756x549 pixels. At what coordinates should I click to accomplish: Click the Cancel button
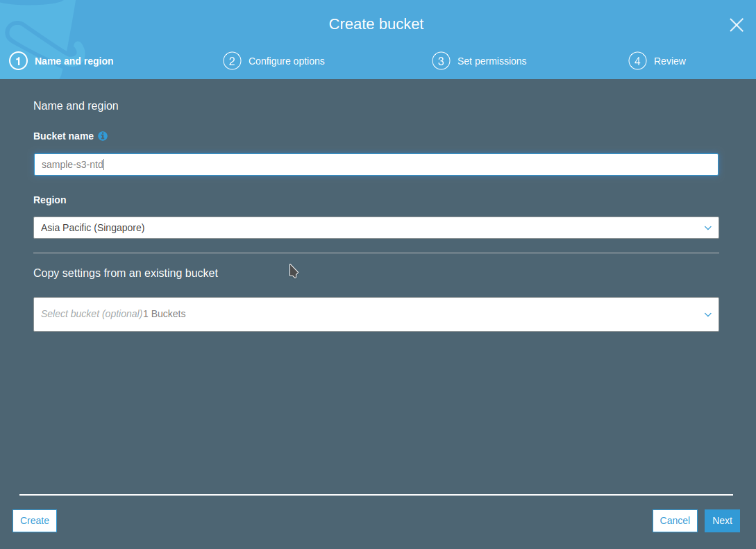(675, 521)
